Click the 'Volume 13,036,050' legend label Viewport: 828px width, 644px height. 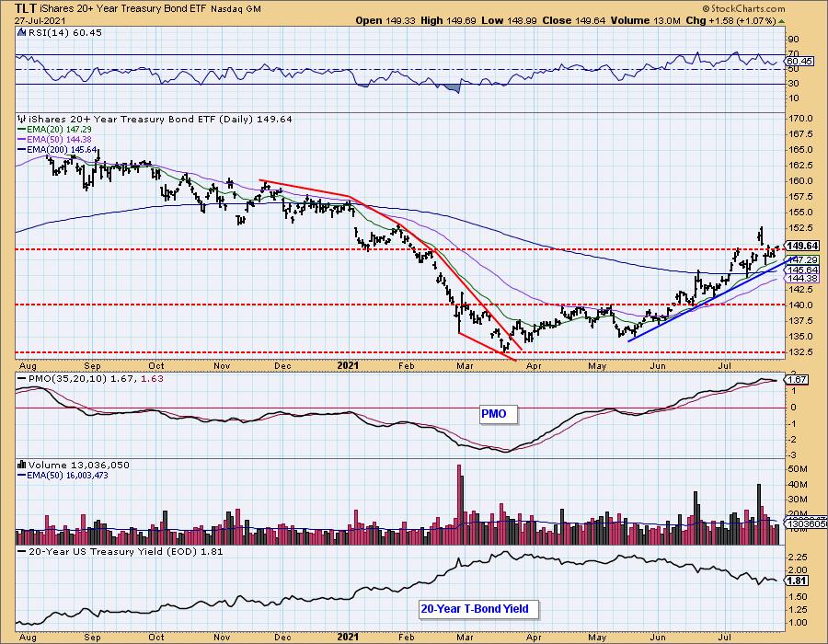[x=79, y=465]
